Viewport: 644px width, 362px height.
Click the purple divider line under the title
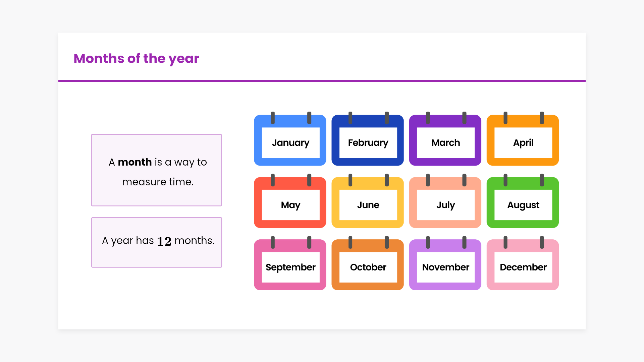(x=322, y=81)
